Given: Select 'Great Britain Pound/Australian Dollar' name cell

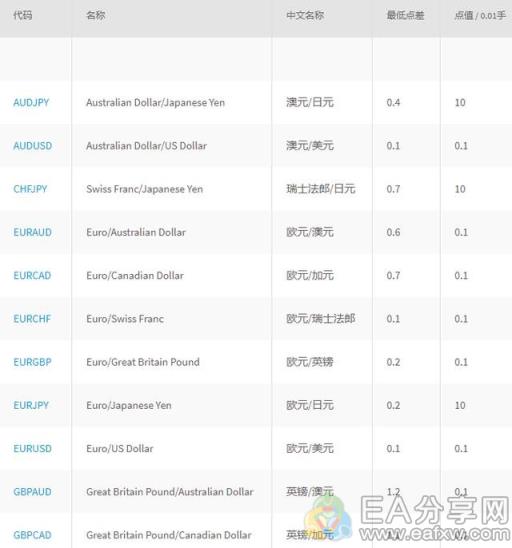Looking at the screenshot, I should click(170, 492).
